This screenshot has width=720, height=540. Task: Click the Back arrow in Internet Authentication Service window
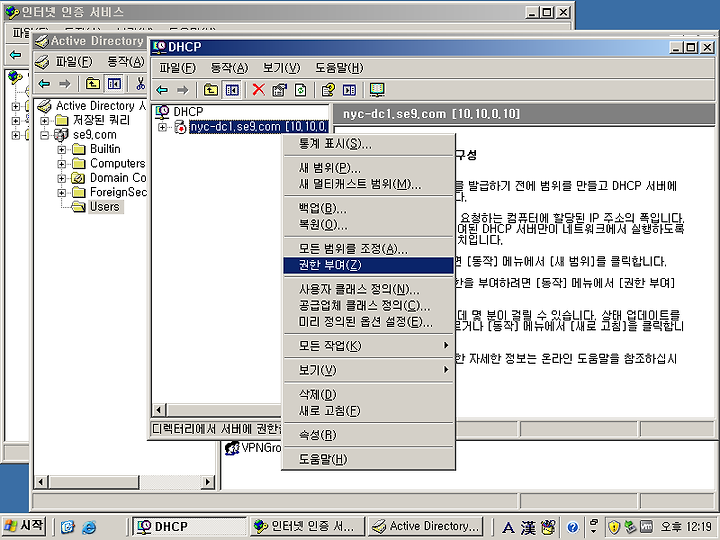(x=15, y=55)
